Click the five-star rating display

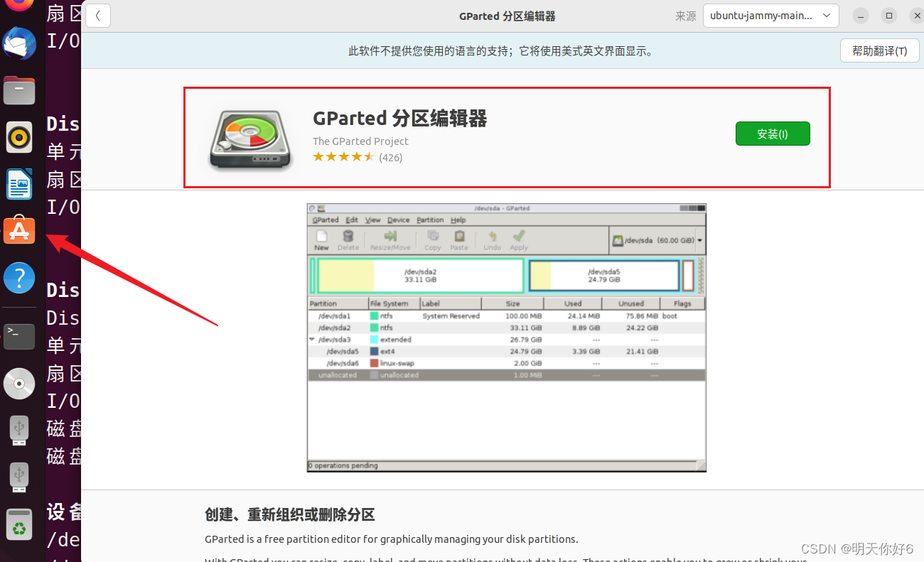[343, 156]
